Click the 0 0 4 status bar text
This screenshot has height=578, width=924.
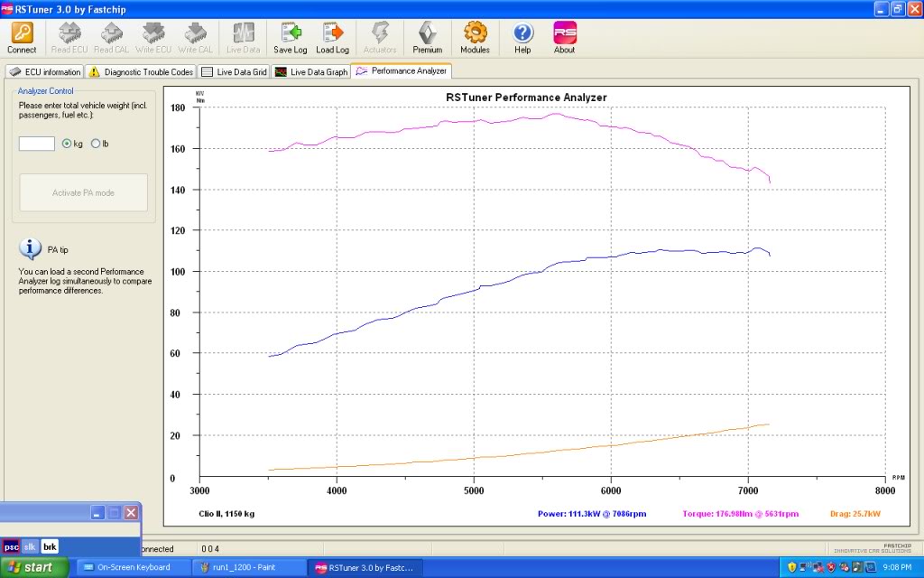coord(210,548)
